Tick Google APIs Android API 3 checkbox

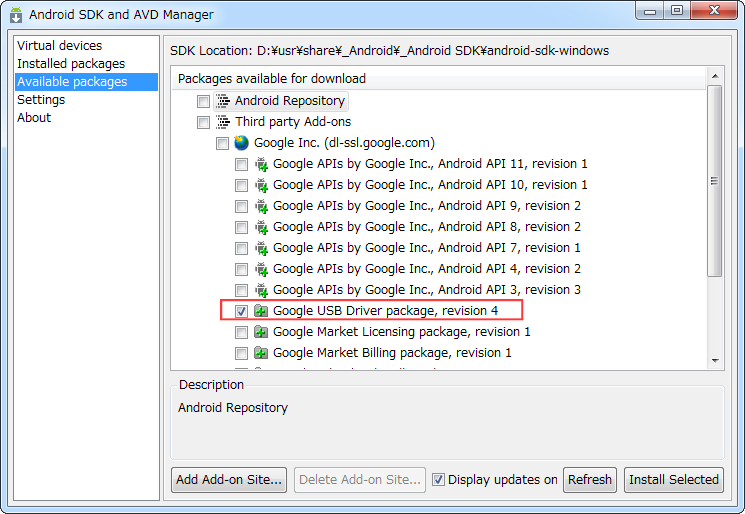point(241,290)
